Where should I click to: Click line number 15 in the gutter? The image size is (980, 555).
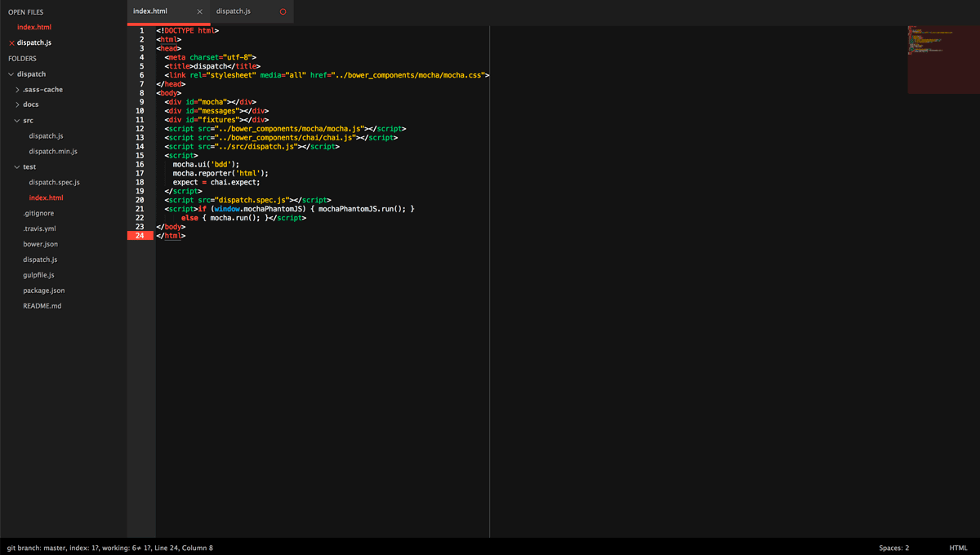(140, 155)
